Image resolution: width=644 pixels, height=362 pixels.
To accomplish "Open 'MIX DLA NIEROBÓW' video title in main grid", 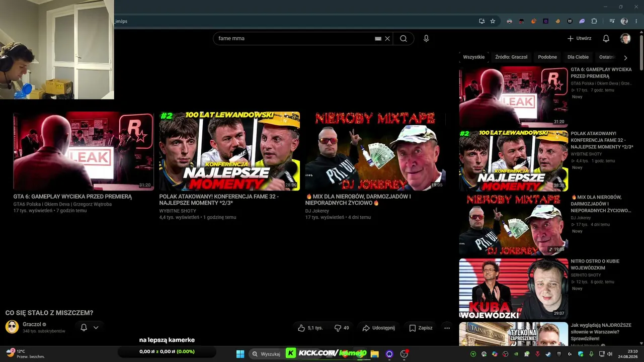I will tap(358, 200).
